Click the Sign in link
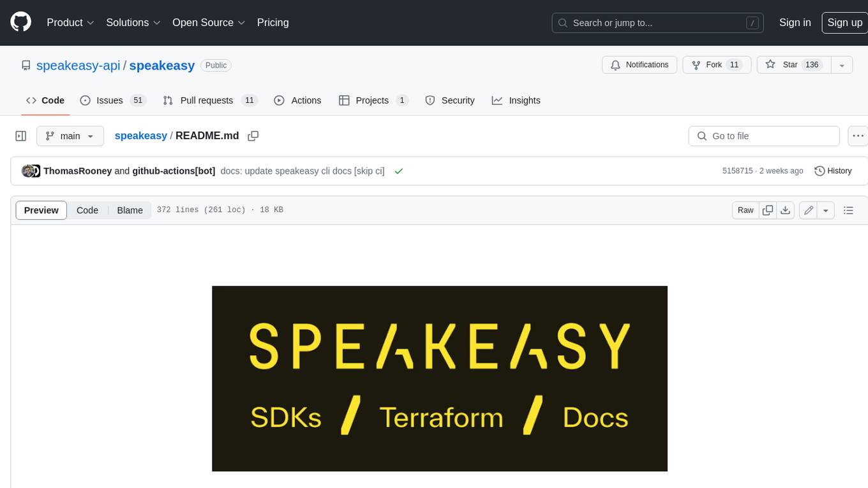Image resolution: width=868 pixels, height=488 pixels. (x=795, y=22)
